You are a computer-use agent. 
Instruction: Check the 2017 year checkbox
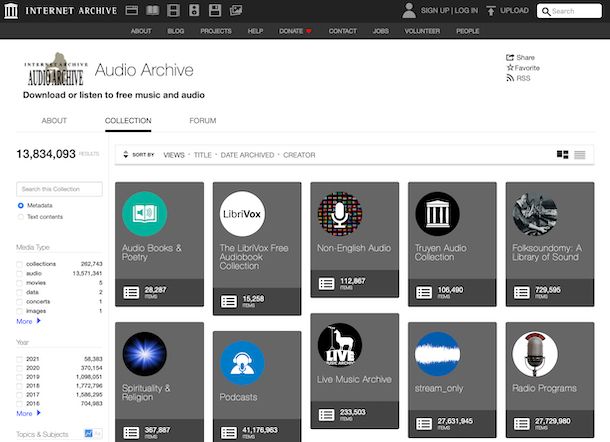tap(19, 395)
